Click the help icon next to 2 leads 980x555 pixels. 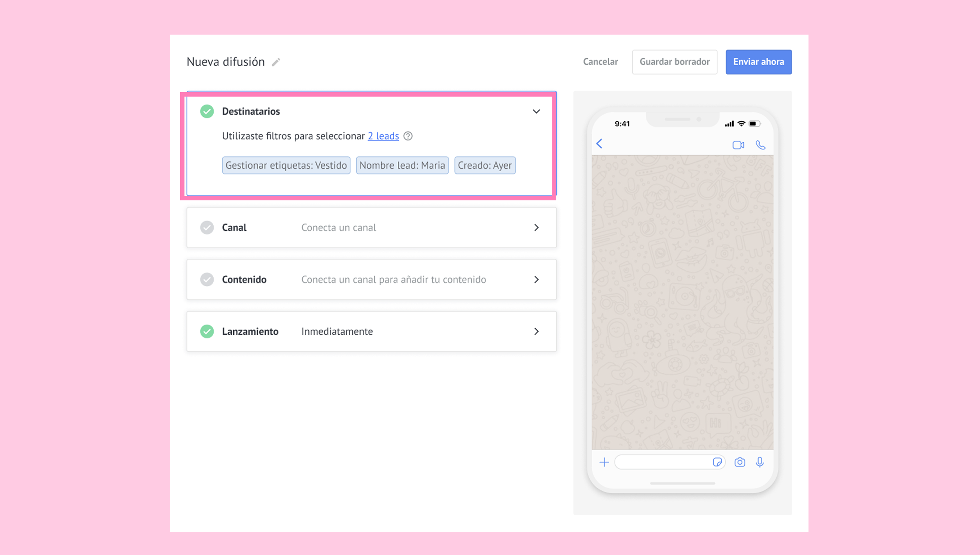tap(408, 136)
